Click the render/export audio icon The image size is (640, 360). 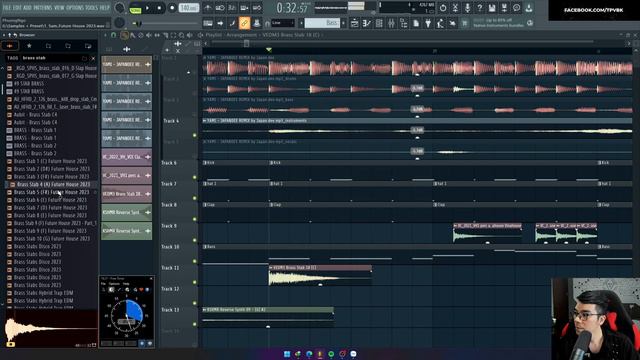point(504,8)
